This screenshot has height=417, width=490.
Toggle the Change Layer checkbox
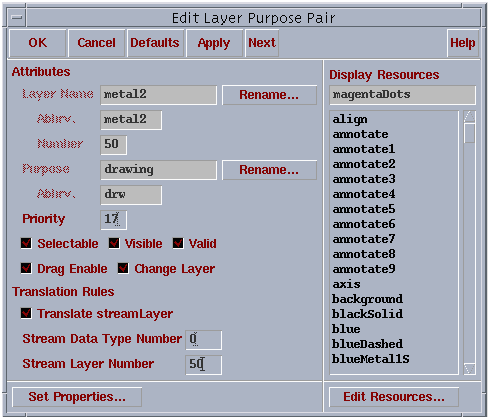123,268
